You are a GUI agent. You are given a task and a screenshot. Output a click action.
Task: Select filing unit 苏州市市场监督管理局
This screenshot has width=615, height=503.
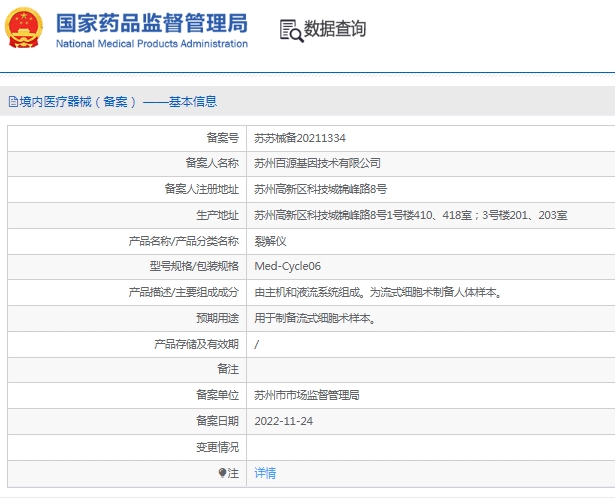tap(307, 395)
